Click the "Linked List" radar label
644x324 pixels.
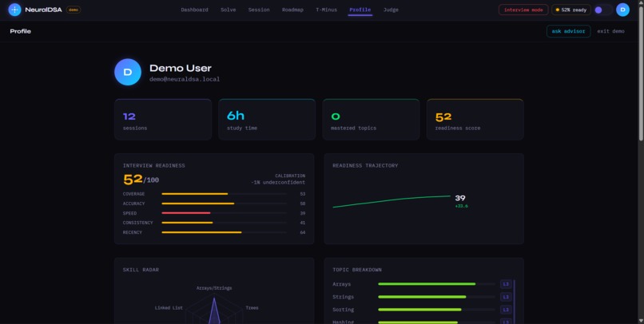pyautogui.click(x=169, y=308)
